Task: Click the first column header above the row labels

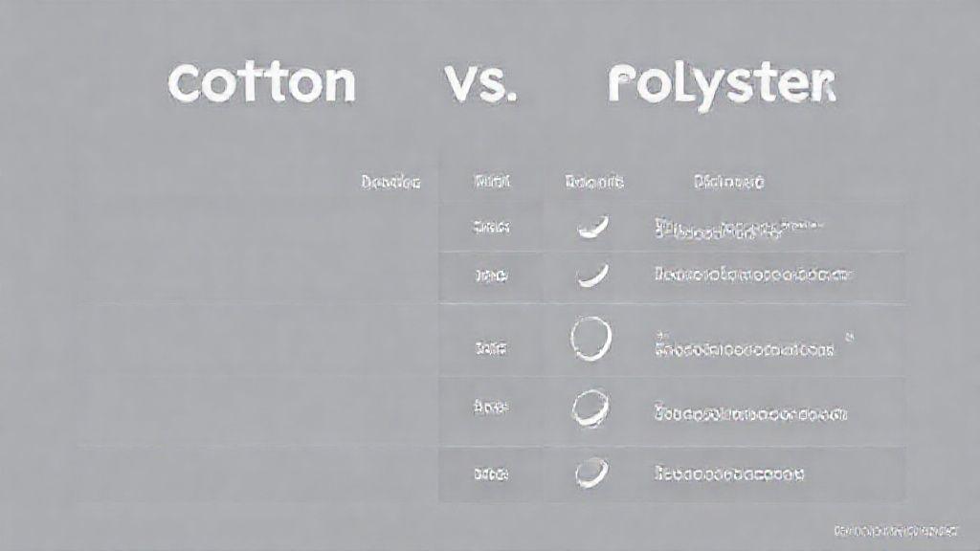Action: click(491, 181)
